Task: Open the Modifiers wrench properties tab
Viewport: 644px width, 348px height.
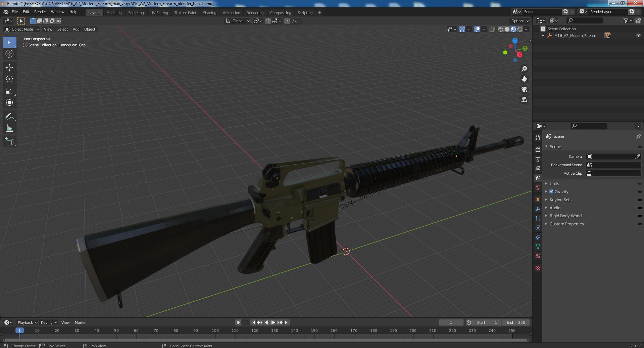Action: click(x=538, y=209)
